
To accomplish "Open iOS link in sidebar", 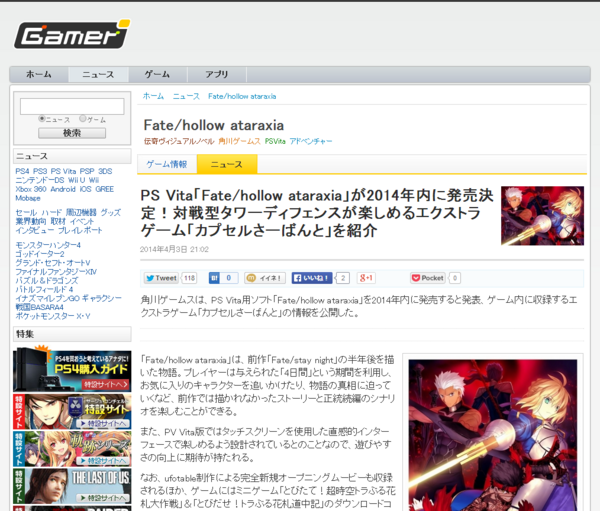I will 85,189.
